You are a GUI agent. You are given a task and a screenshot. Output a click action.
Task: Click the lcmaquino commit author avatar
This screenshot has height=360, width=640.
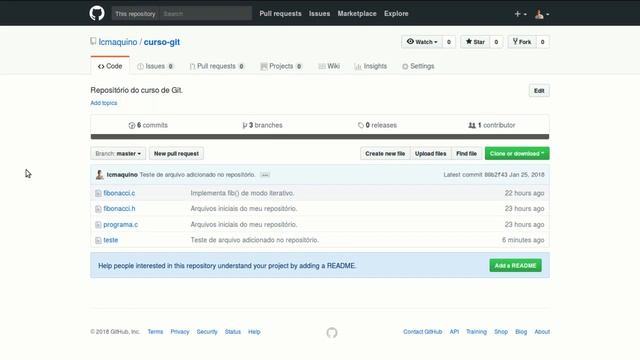click(99, 175)
